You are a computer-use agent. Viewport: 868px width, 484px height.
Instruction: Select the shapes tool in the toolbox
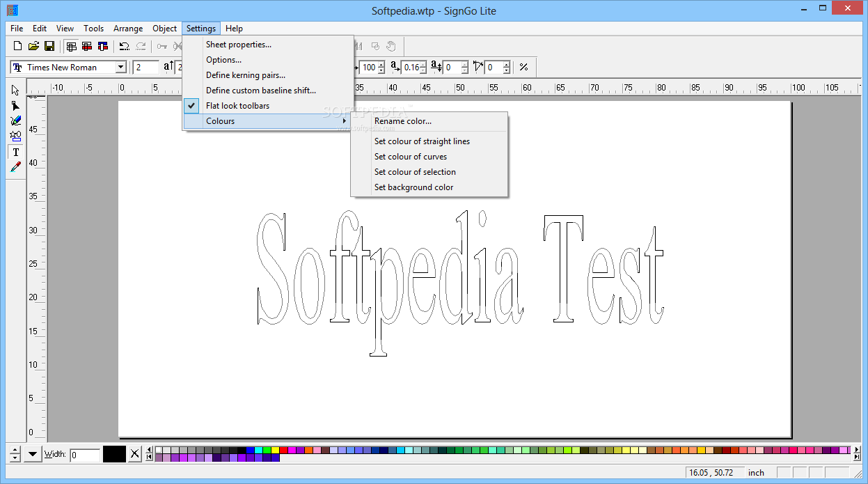15,136
